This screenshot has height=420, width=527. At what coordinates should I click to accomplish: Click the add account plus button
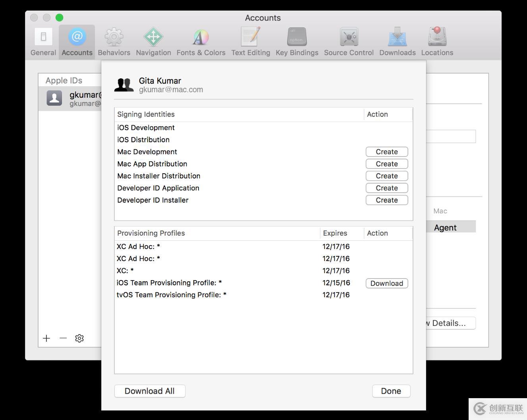46,338
